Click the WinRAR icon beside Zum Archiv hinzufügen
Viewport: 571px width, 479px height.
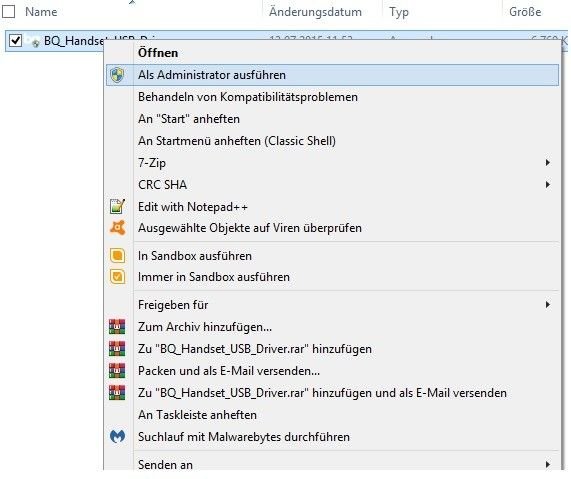point(117,327)
